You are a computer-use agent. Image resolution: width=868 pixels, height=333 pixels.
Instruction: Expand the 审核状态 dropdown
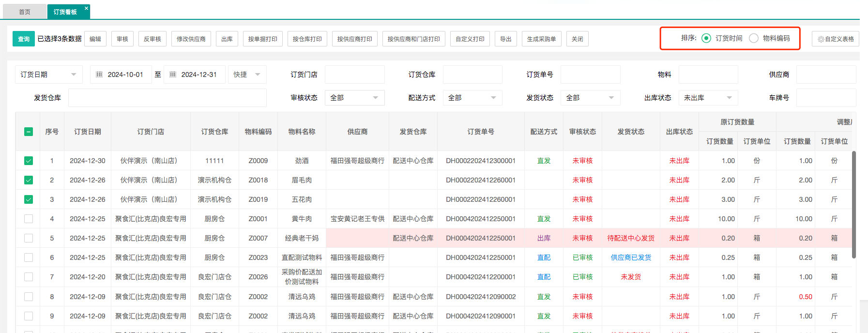click(x=354, y=98)
